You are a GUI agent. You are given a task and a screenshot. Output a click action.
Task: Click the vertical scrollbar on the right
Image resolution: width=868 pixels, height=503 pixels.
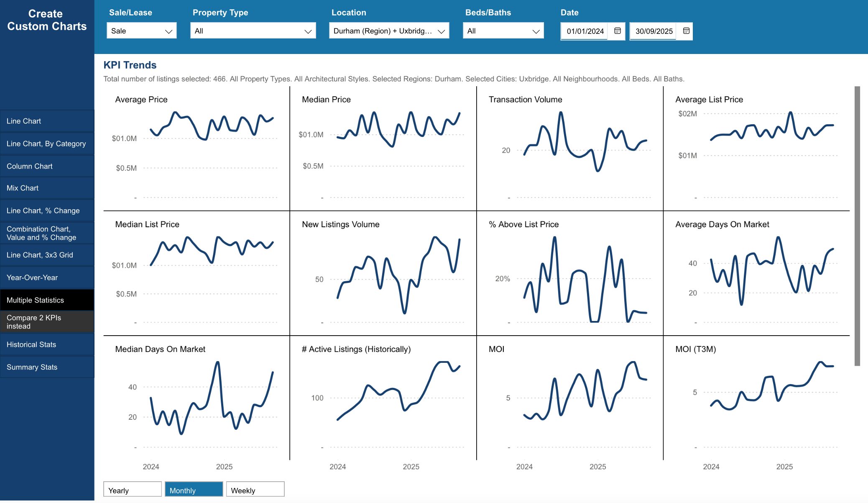(x=857, y=226)
